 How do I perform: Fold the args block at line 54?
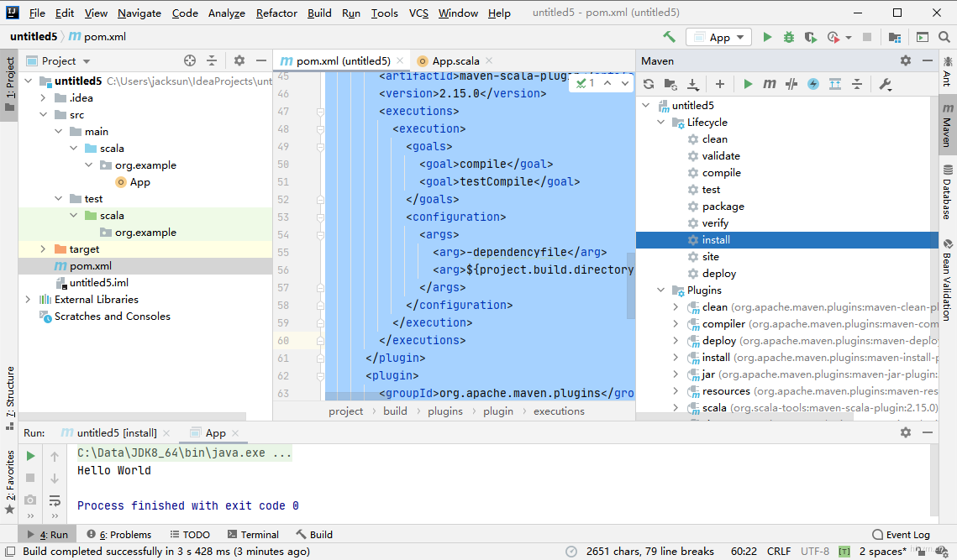tap(320, 234)
